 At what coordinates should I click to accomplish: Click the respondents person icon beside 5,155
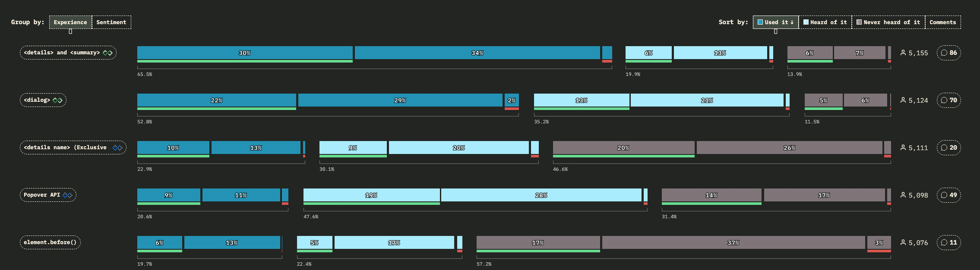(903, 53)
